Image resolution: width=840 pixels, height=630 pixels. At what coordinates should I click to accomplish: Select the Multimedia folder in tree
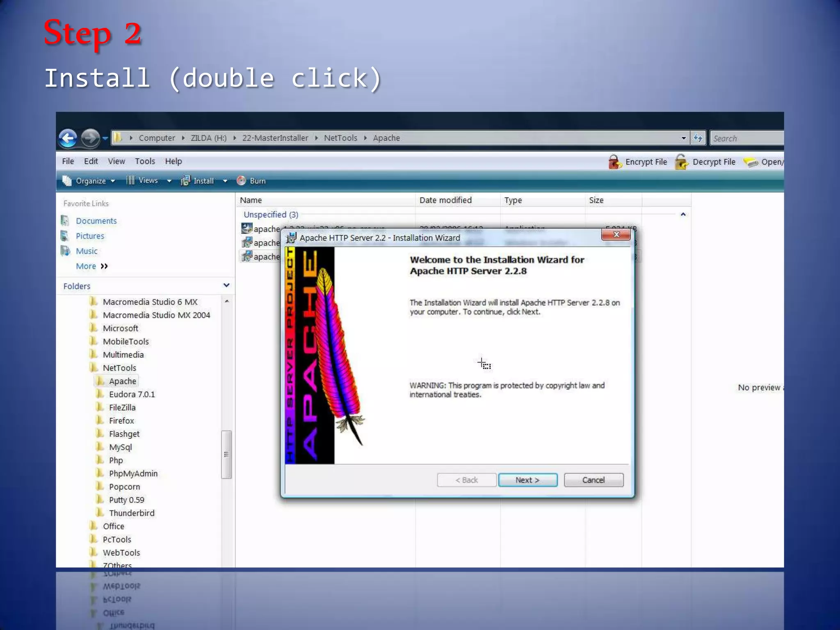click(123, 354)
